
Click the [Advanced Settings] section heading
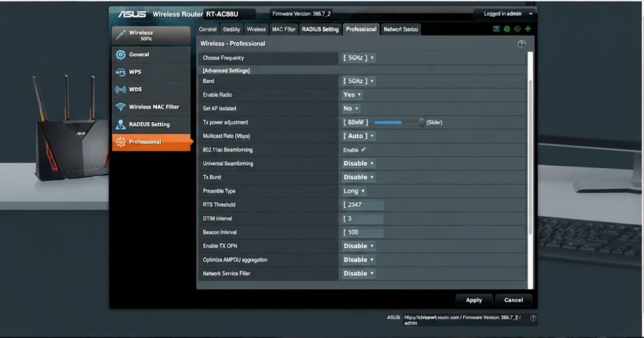[x=226, y=71]
